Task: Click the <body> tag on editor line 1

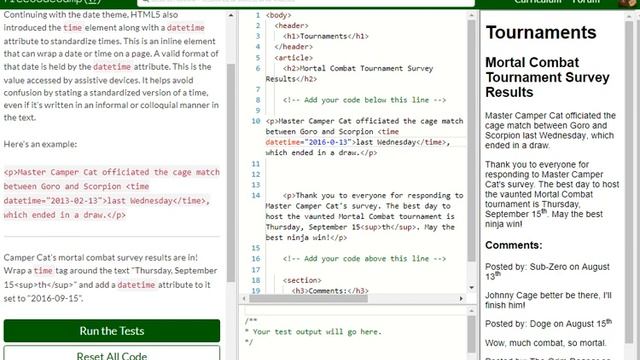Action: point(278,15)
